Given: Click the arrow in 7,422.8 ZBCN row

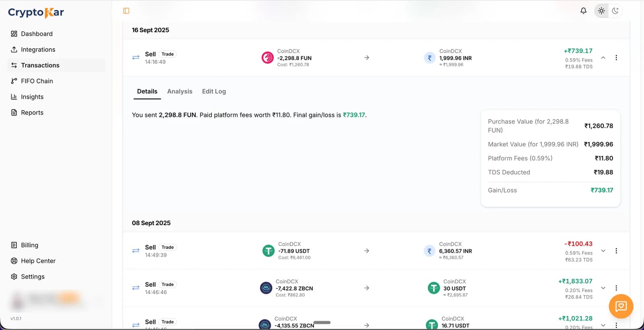Looking at the screenshot, I should click(x=367, y=288).
